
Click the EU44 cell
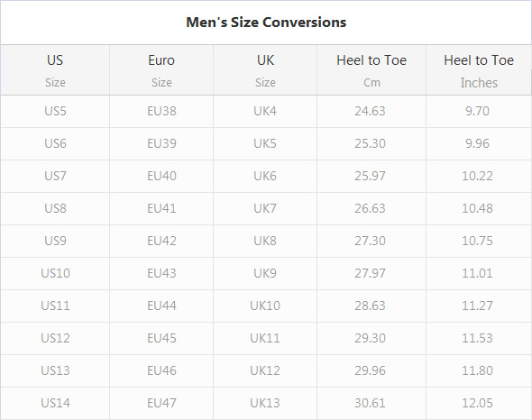pos(161,306)
